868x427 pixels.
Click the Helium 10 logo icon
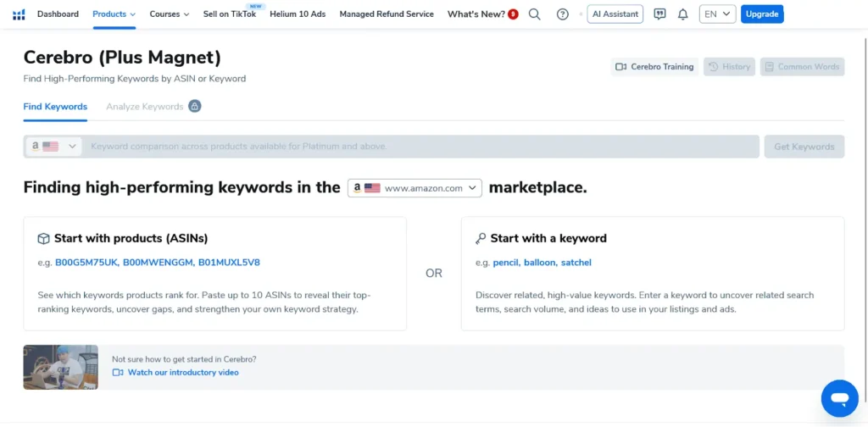19,14
